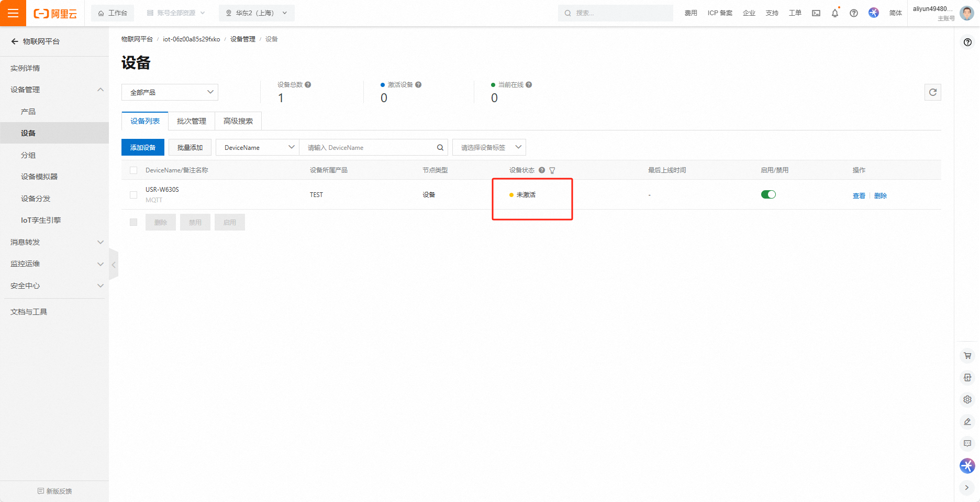
Task: Tick the select-all header checkbox
Action: [x=133, y=170]
